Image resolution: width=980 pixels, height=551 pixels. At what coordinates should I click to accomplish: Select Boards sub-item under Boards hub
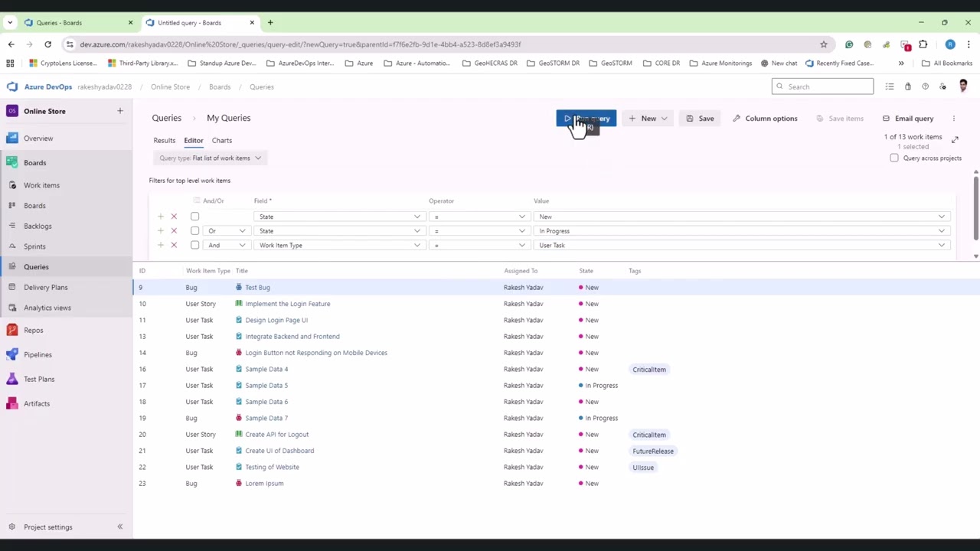click(x=34, y=206)
